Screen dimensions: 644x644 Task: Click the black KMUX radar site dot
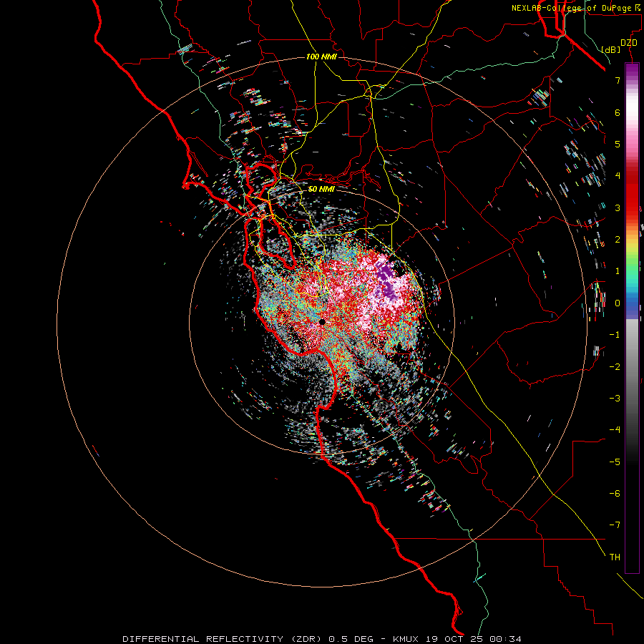click(322, 321)
